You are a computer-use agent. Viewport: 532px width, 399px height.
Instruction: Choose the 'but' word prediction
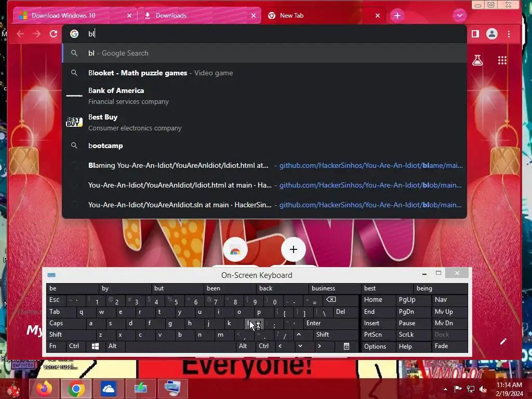point(178,288)
